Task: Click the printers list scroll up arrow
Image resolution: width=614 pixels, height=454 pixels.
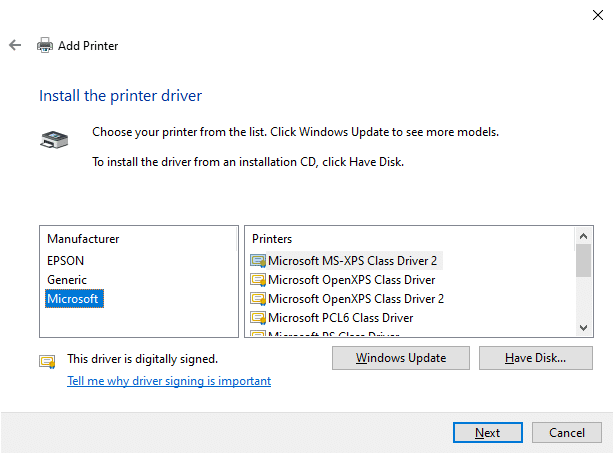Action: pos(583,236)
